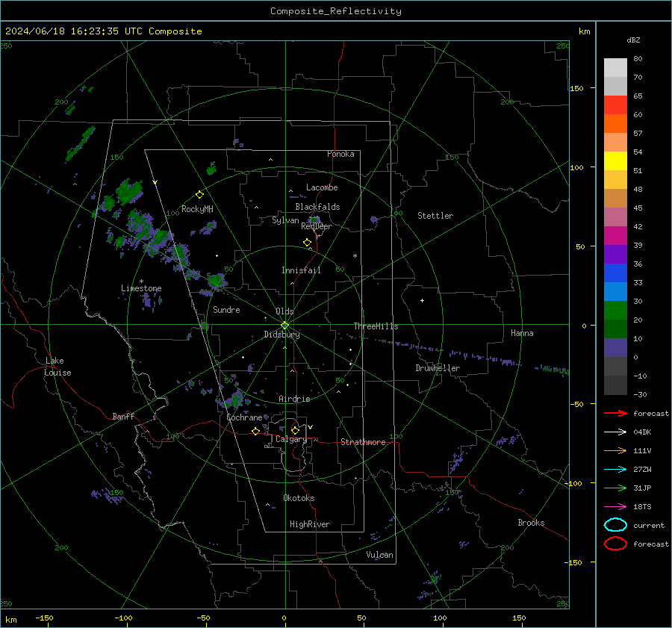Screen dimensions: 672x628
Task: Click the yellow diamond marker below RedDeer
Action: click(308, 243)
